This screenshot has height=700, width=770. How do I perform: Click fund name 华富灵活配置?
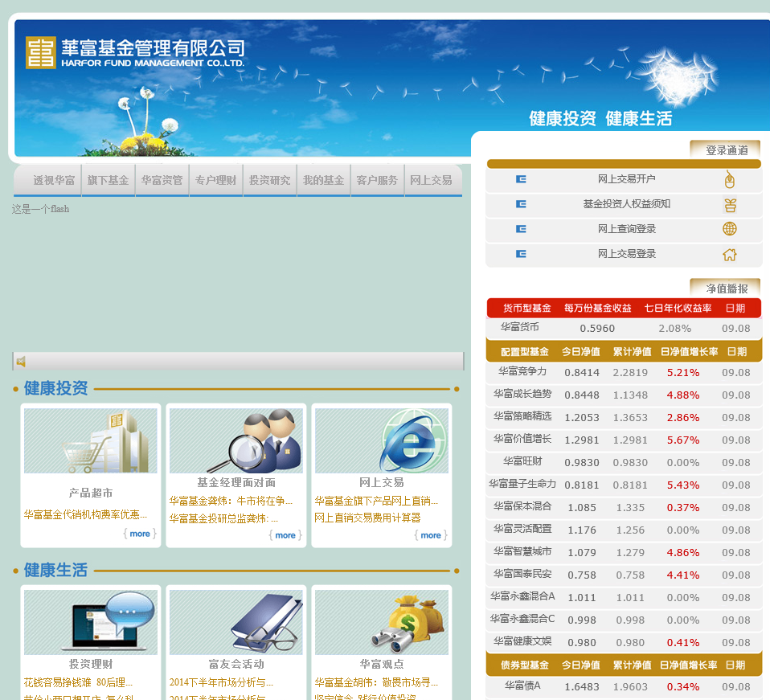522,529
